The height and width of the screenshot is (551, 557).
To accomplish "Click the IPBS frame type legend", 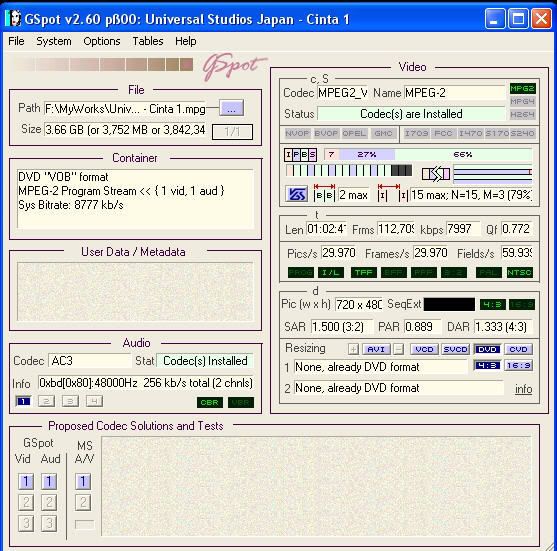I will (x=301, y=155).
